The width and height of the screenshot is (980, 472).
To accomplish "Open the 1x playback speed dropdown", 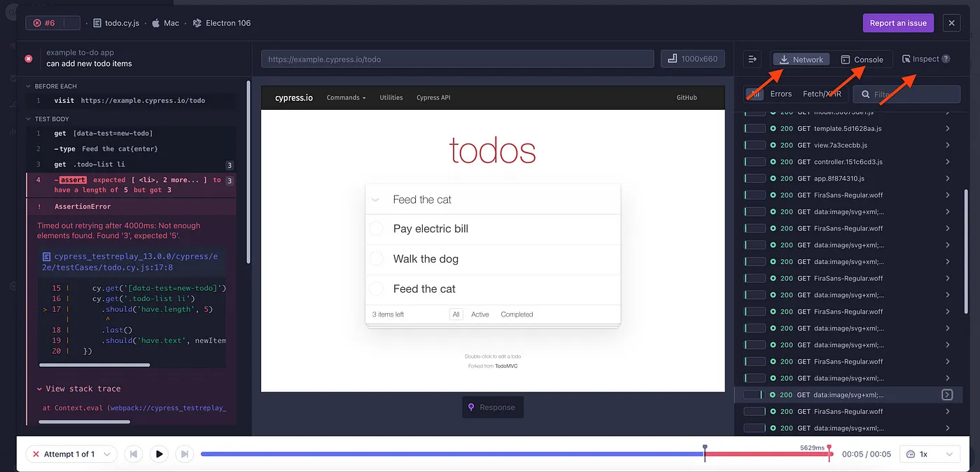I will coord(930,454).
